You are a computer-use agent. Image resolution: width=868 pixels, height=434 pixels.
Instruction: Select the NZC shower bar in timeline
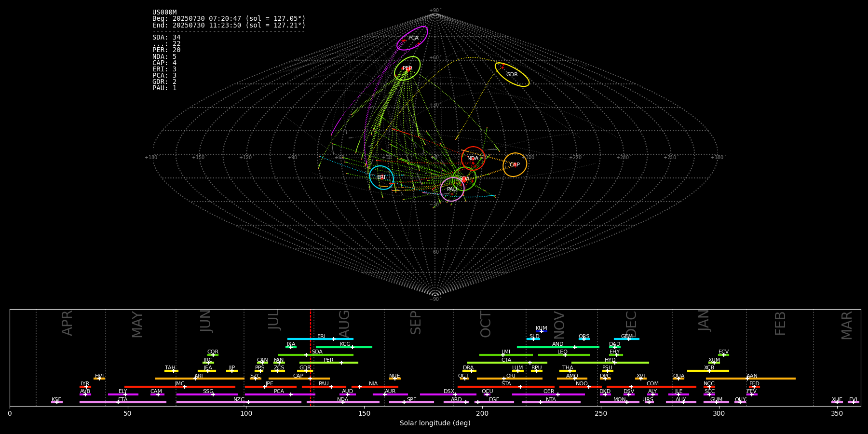(239, 402)
